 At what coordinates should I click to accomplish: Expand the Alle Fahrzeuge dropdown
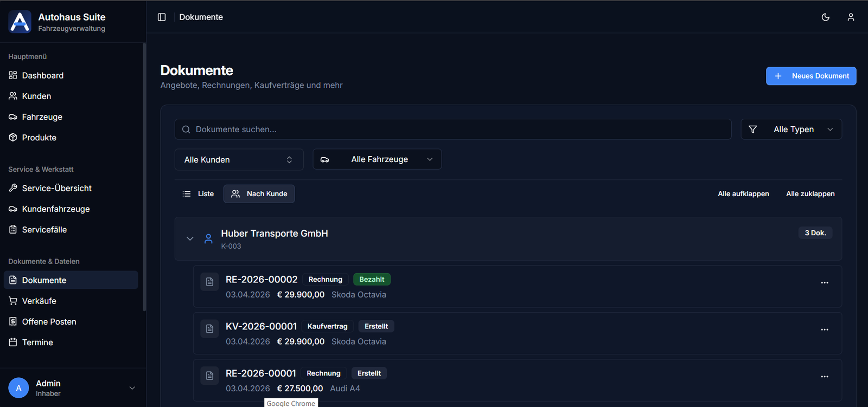(377, 160)
